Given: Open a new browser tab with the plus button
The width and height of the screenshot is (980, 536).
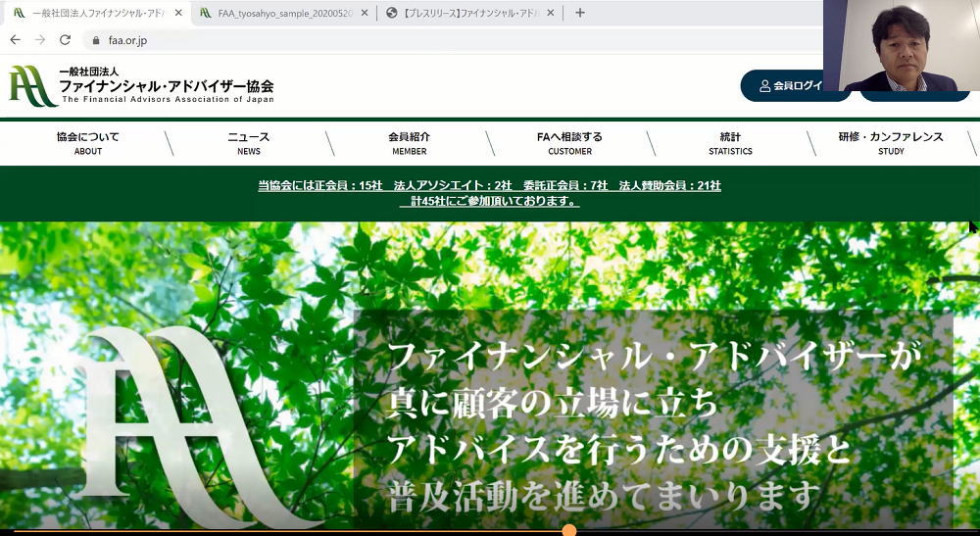Looking at the screenshot, I should [x=580, y=13].
